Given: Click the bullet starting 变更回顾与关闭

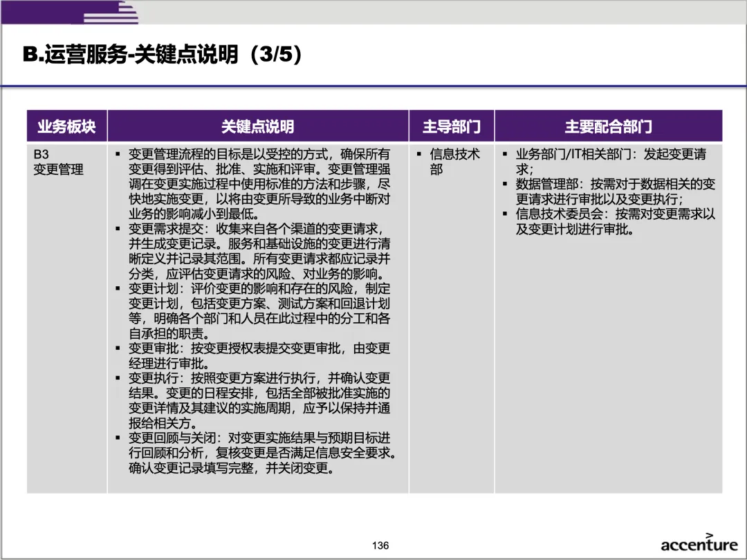Looking at the screenshot, I should [255, 453].
